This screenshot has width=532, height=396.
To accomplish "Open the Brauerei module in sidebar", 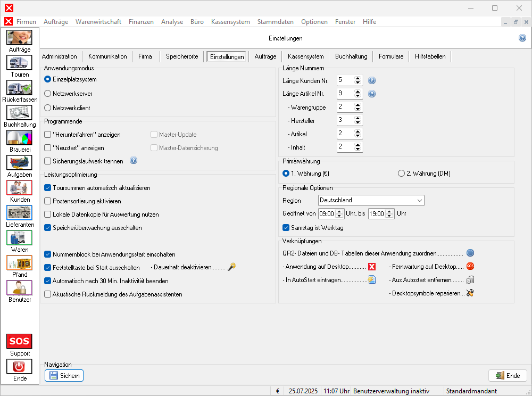I will [19, 138].
